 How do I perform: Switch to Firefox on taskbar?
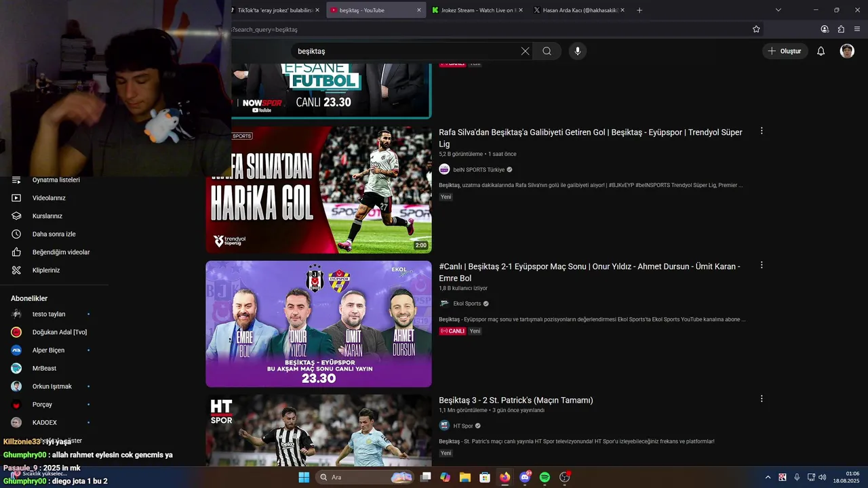click(505, 477)
